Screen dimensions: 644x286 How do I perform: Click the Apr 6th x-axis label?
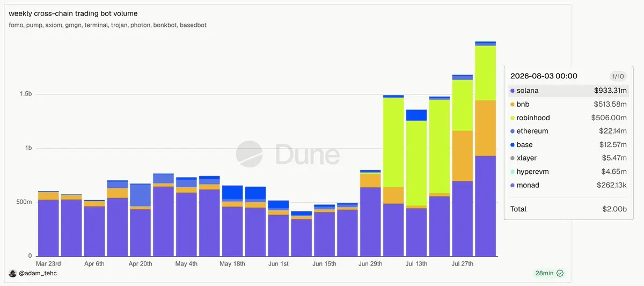pos(94,264)
